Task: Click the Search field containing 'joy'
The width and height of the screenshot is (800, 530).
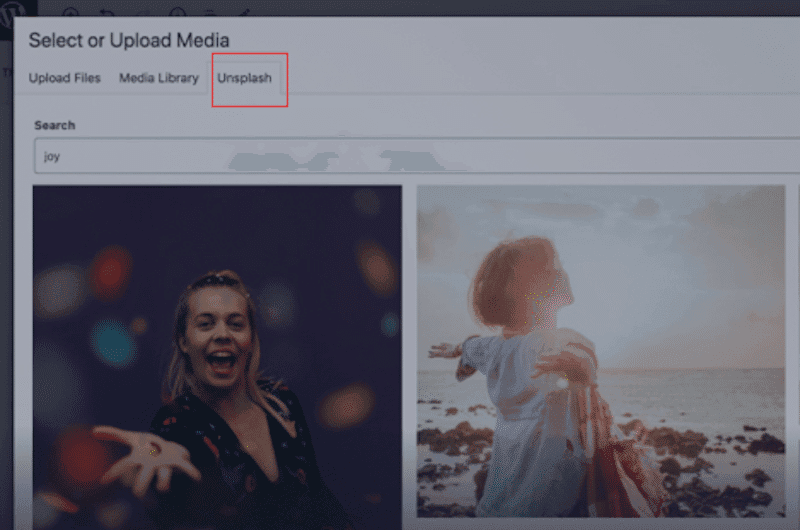Action: (416, 156)
